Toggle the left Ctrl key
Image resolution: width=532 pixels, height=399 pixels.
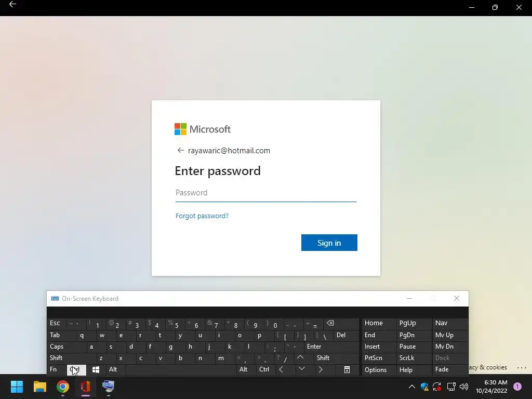pos(76,369)
